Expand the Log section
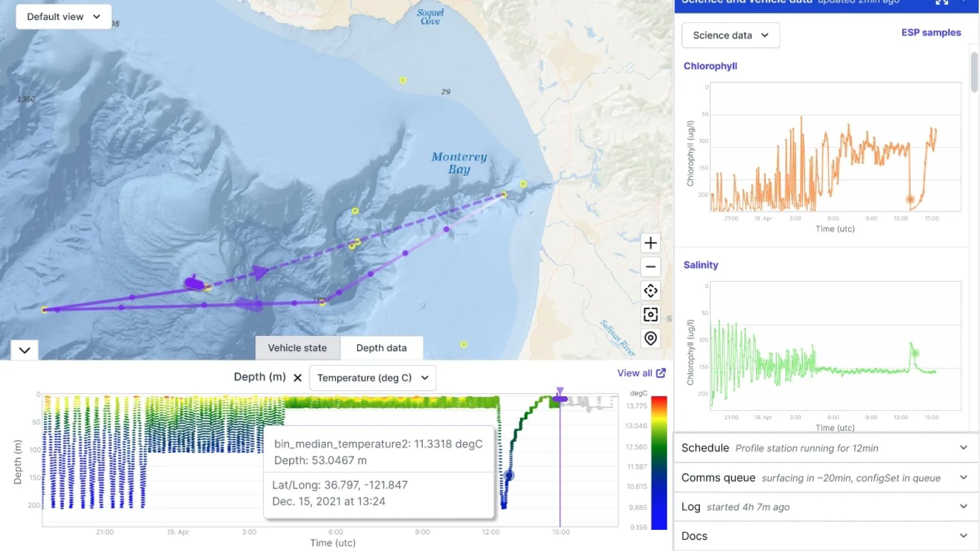Image resolution: width=980 pixels, height=551 pixels. [825, 507]
